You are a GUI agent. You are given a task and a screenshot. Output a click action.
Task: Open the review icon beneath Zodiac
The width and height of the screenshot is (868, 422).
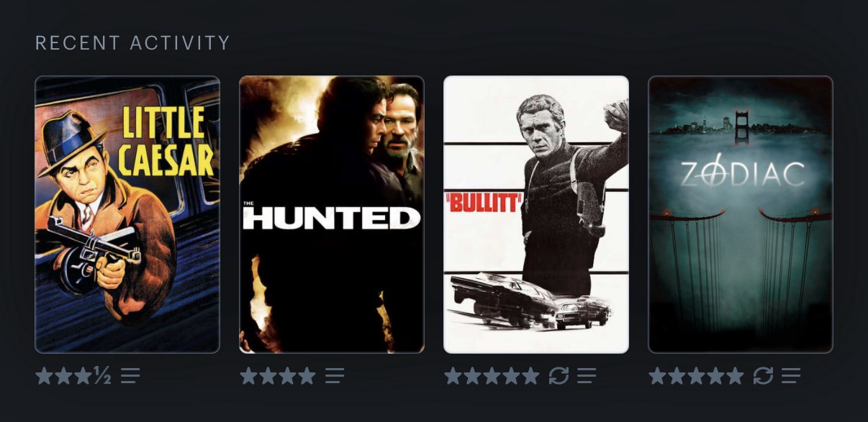click(x=791, y=375)
